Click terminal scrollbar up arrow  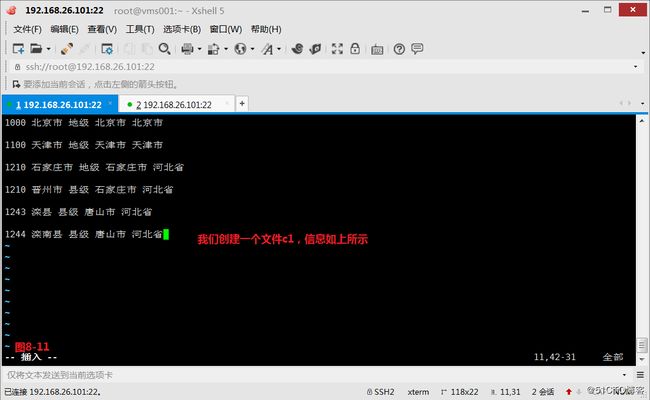pos(642,121)
